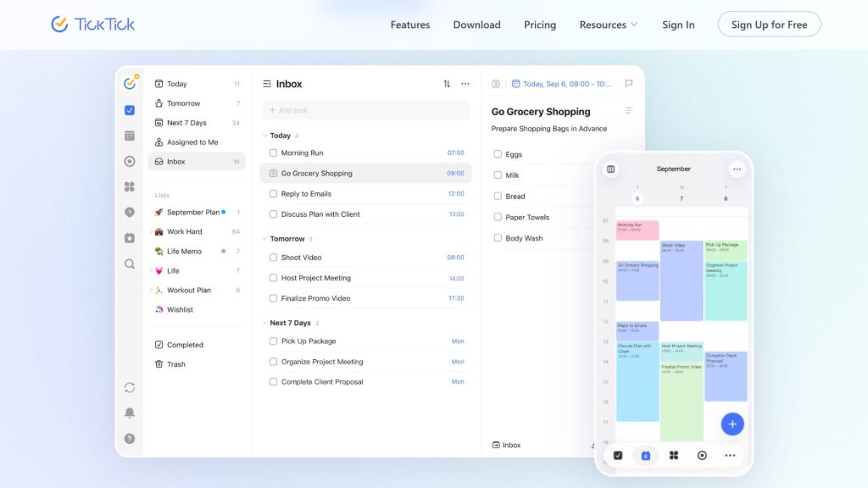
Task: Select the phone bottom focus tab
Action: [x=702, y=455]
